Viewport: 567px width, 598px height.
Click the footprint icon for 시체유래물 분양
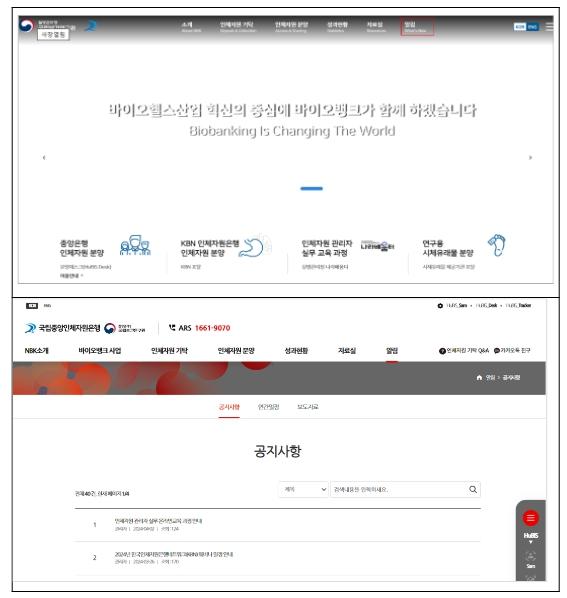coord(497,245)
